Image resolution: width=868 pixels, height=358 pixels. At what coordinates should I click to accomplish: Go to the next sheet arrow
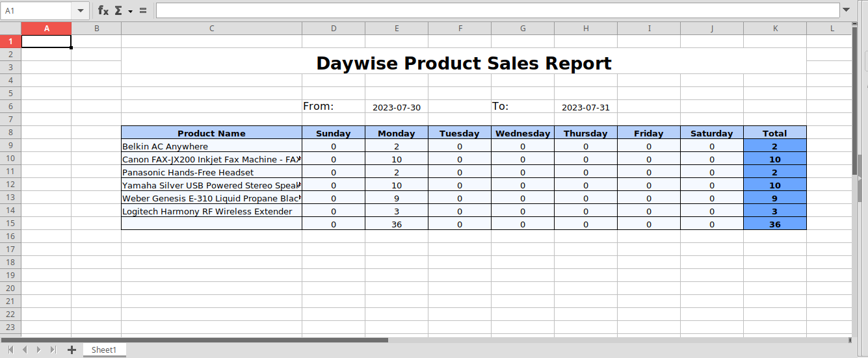pos(39,350)
